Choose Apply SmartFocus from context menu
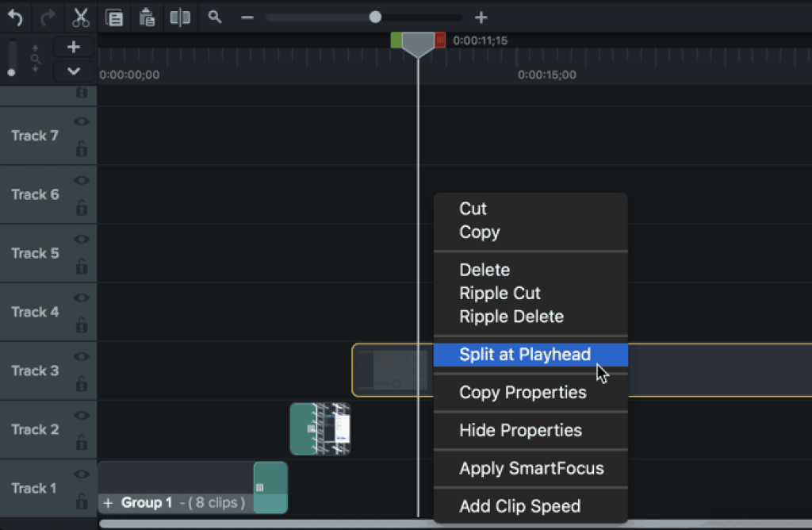Viewport: 812px width, 530px height. 531,468
